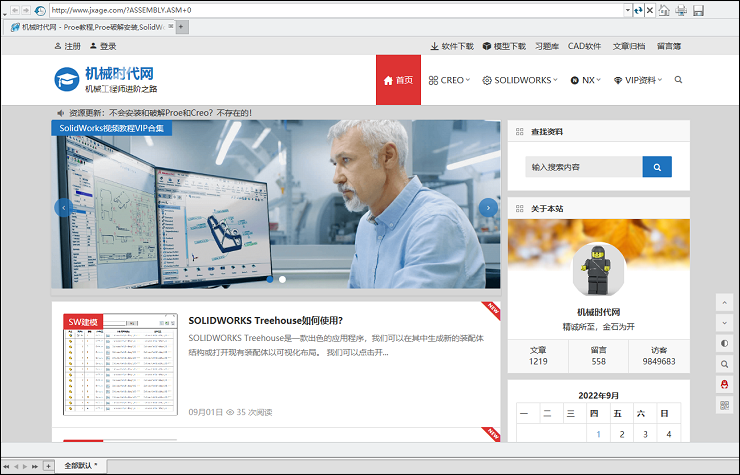Click the refresh page icon

coord(638,10)
